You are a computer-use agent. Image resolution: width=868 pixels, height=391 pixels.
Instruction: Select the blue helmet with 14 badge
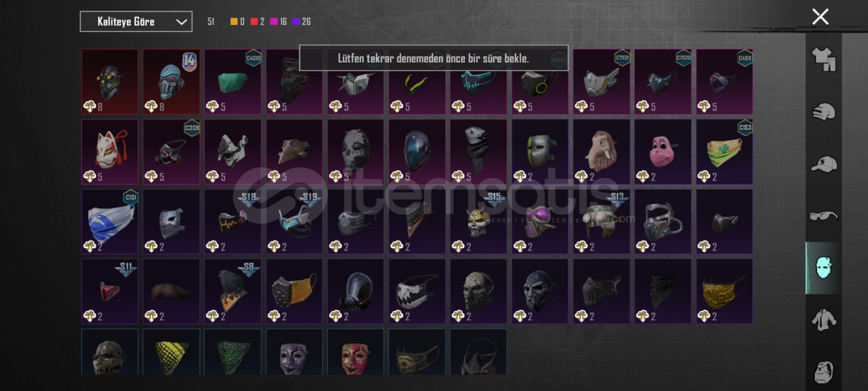point(171,82)
